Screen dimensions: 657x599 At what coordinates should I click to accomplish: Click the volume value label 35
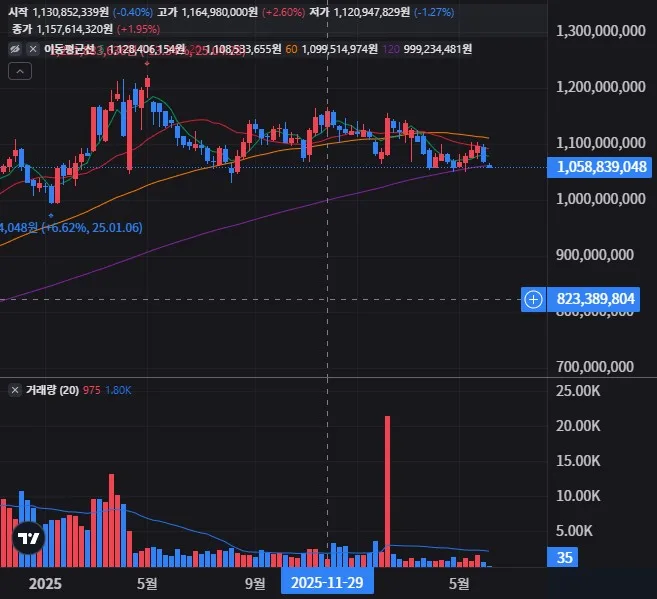click(562, 558)
